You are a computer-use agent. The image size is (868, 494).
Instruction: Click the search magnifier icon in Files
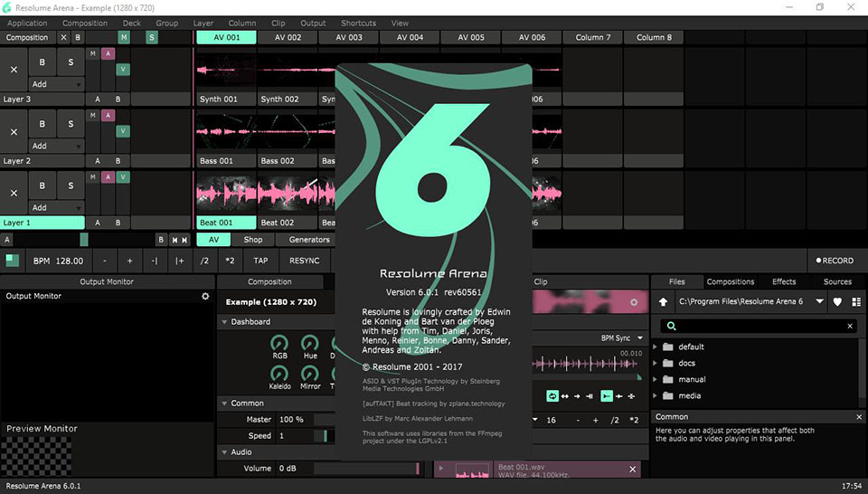[x=672, y=327]
